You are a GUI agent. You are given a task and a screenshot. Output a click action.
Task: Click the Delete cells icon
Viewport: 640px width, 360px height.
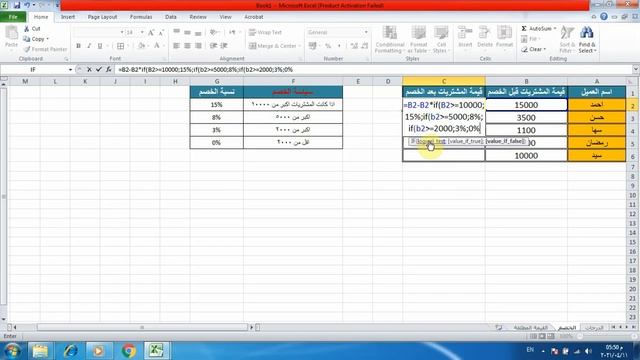click(x=484, y=33)
